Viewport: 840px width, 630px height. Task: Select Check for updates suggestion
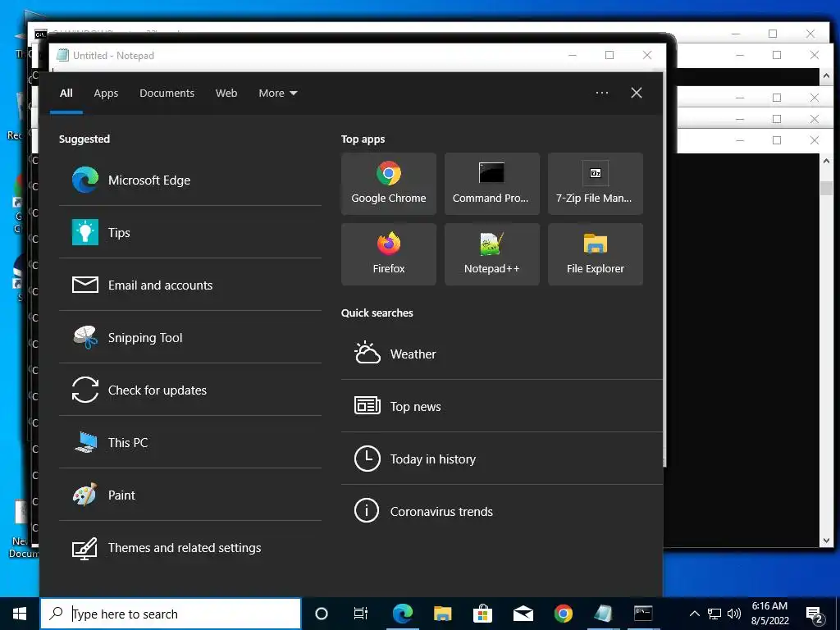pyautogui.click(x=190, y=390)
